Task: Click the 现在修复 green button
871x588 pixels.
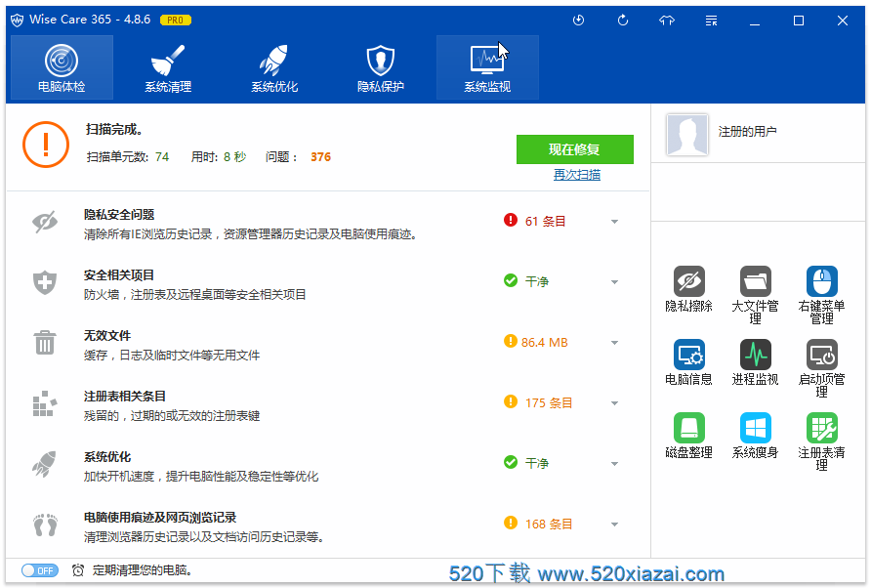Action: (574, 149)
